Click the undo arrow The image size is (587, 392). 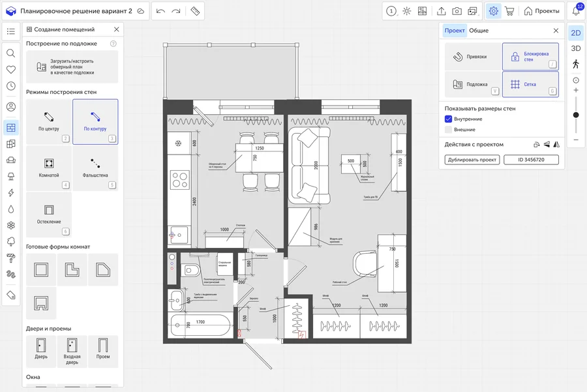(x=160, y=11)
